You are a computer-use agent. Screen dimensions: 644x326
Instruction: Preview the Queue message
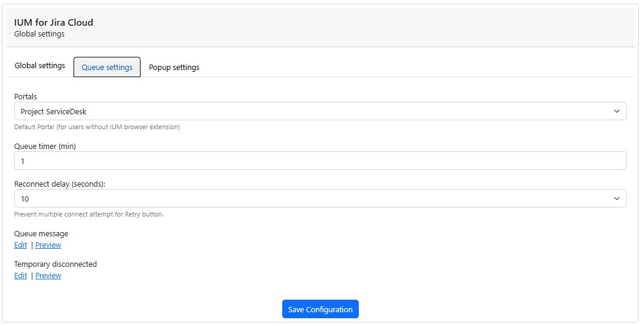click(x=48, y=245)
